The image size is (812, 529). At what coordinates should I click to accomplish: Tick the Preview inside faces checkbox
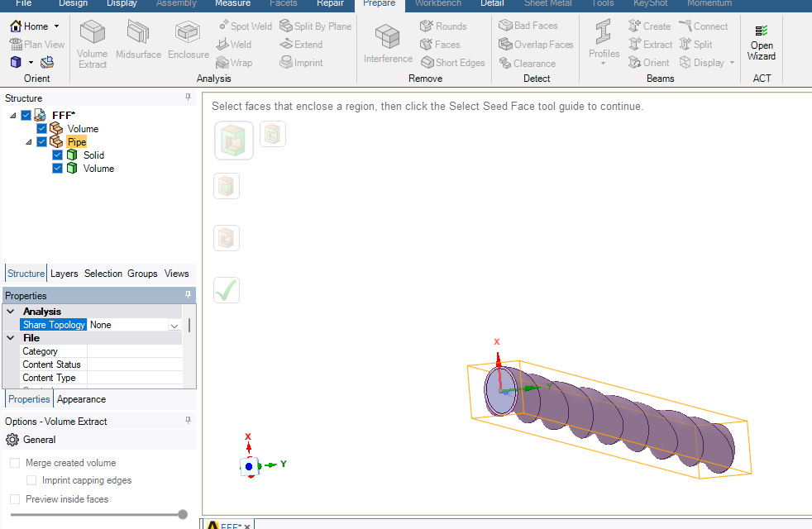pyautogui.click(x=15, y=499)
